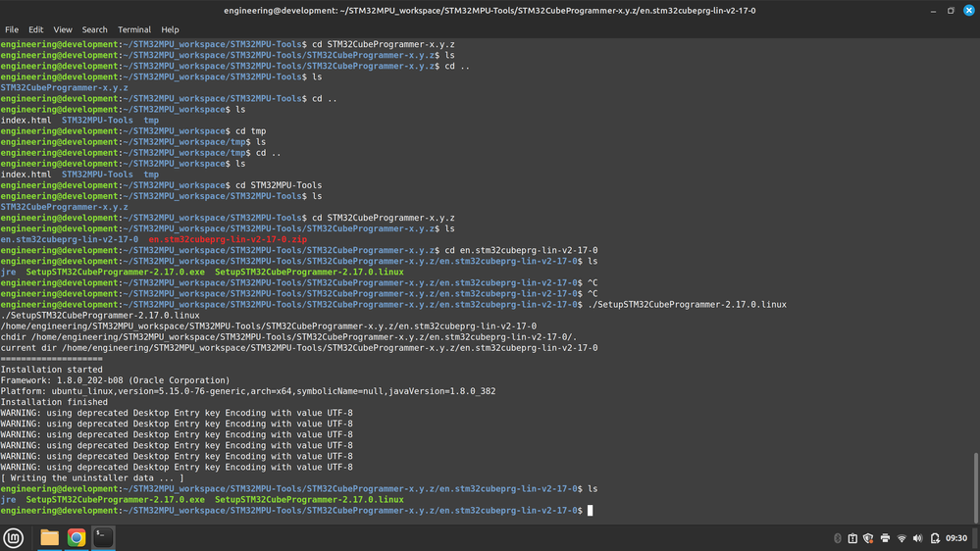Open the Edit menu
The image size is (980, 551).
pos(35,29)
